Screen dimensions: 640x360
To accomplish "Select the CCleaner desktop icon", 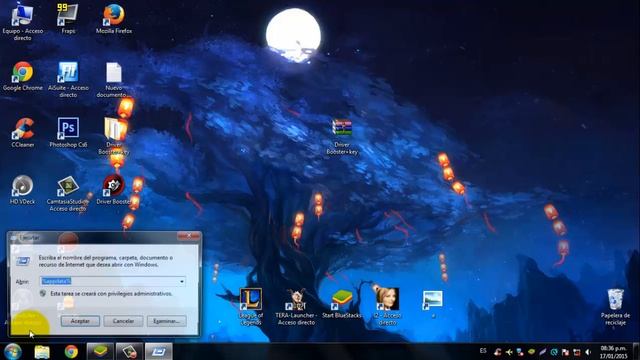I will [x=22, y=133].
